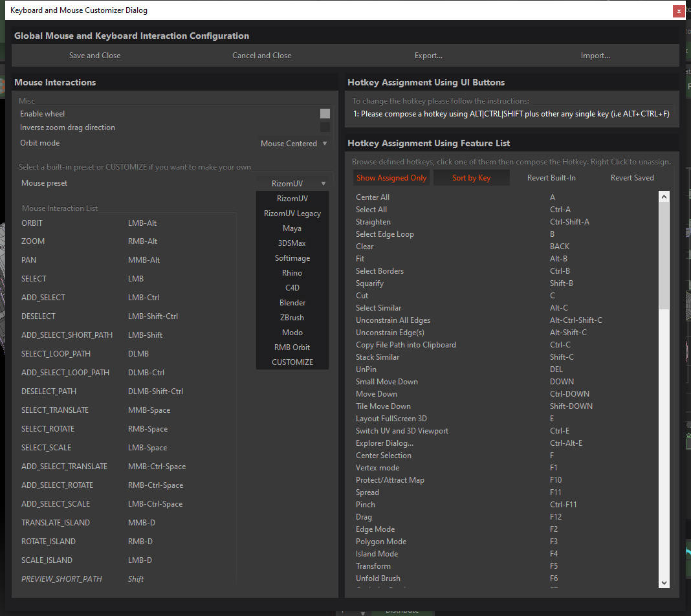Image resolution: width=691 pixels, height=616 pixels.
Task: Toggle Inverse zoom drag direction checkbox
Action: click(325, 127)
